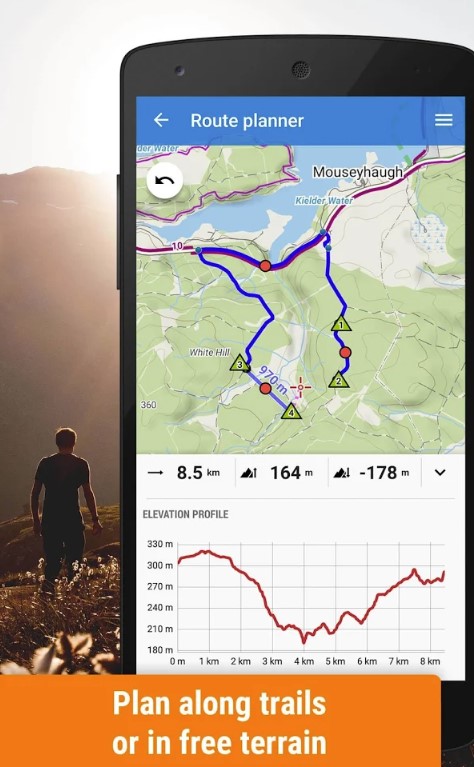This screenshot has width=474, height=767.
Task: Tap the red crosshair cursor on map
Action: (x=300, y=387)
